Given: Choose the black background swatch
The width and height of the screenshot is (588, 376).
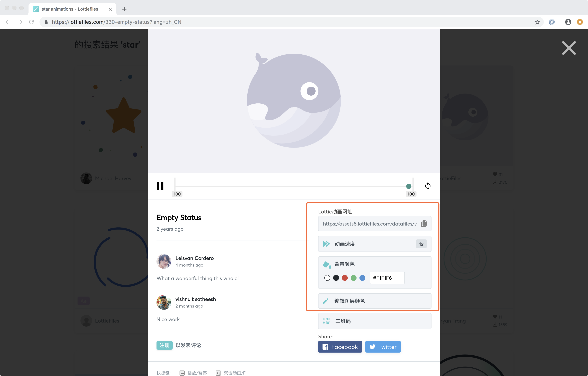Looking at the screenshot, I should click(336, 278).
